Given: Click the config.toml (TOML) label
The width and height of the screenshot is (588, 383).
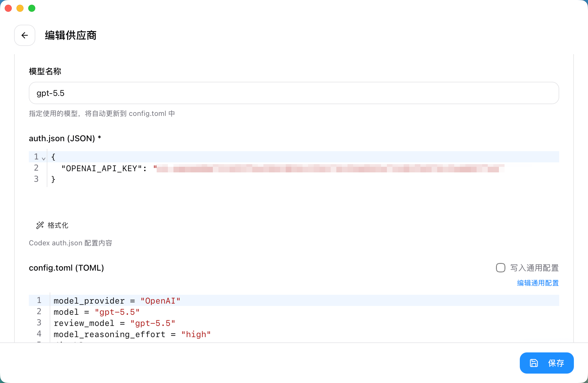Looking at the screenshot, I should 66,268.
